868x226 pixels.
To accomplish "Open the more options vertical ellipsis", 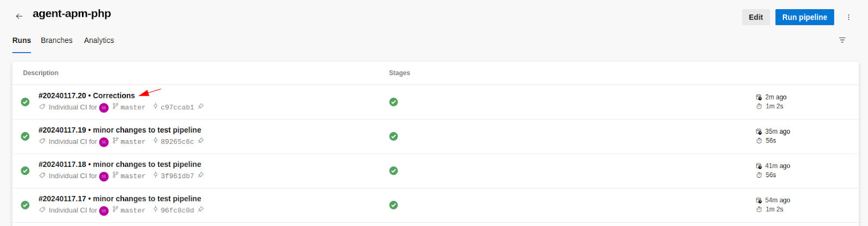I will pos(848,17).
